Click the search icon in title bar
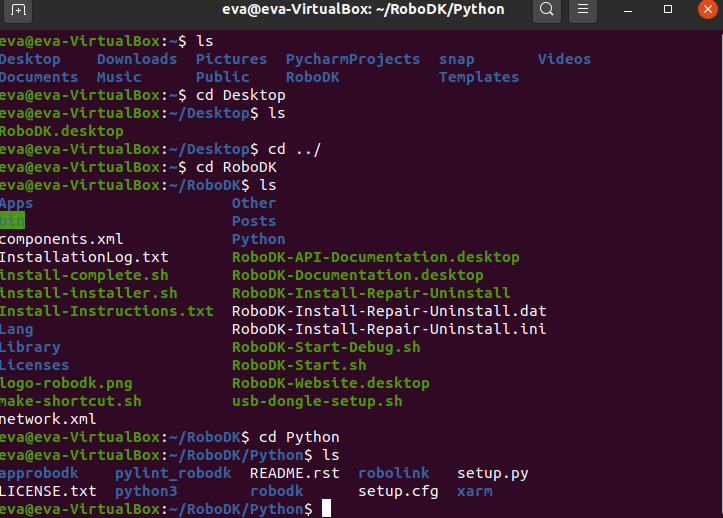 point(547,12)
